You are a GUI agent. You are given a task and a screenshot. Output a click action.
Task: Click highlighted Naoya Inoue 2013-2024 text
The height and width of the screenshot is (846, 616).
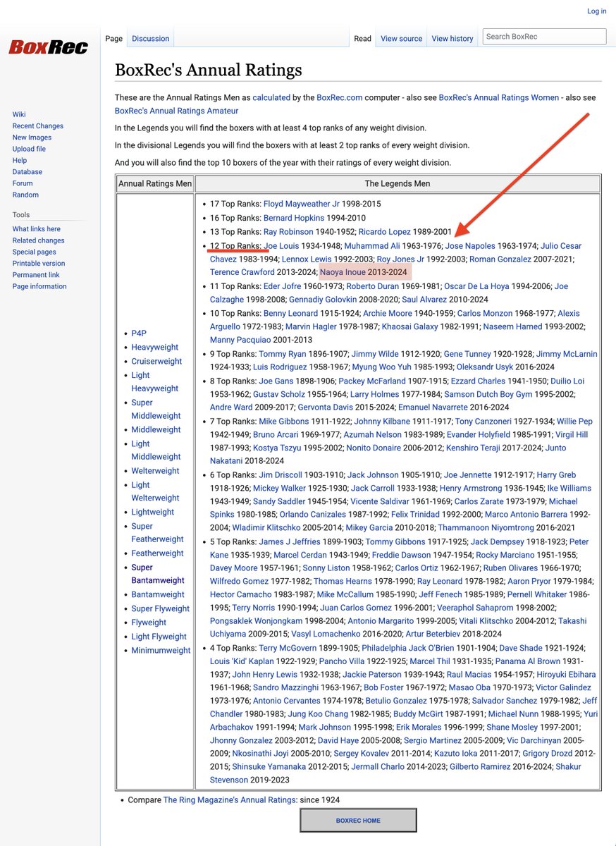363,272
